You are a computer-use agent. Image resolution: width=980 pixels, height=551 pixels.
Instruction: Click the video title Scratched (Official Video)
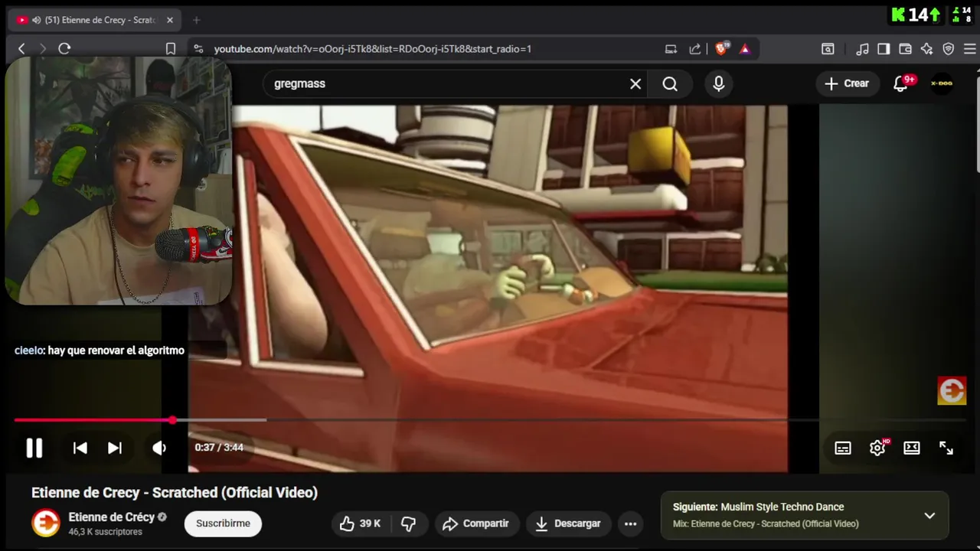[175, 493]
